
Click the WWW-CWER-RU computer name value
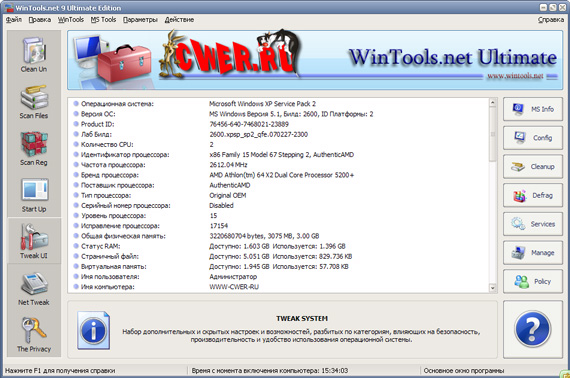tap(234, 287)
